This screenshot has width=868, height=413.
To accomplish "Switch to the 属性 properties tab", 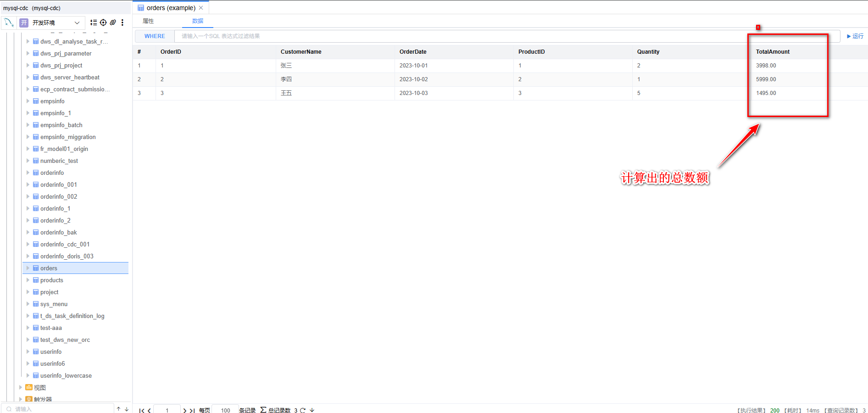I will click(148, 21).
